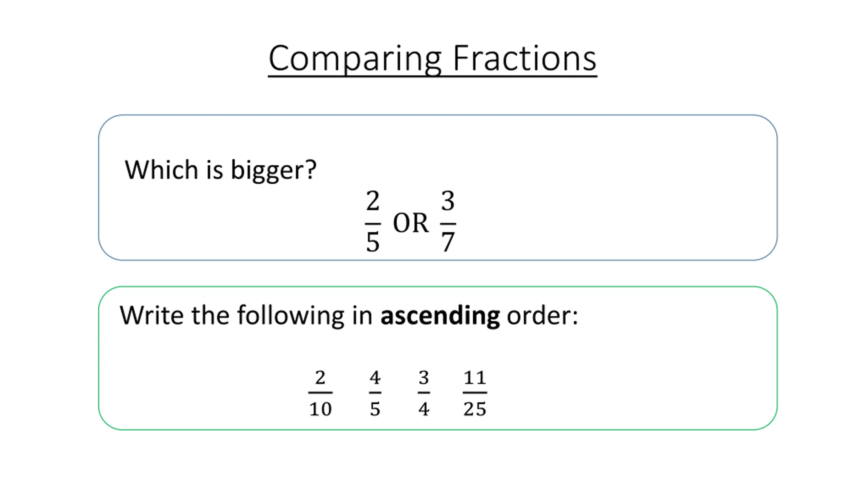Click the denominator 10

320,409
